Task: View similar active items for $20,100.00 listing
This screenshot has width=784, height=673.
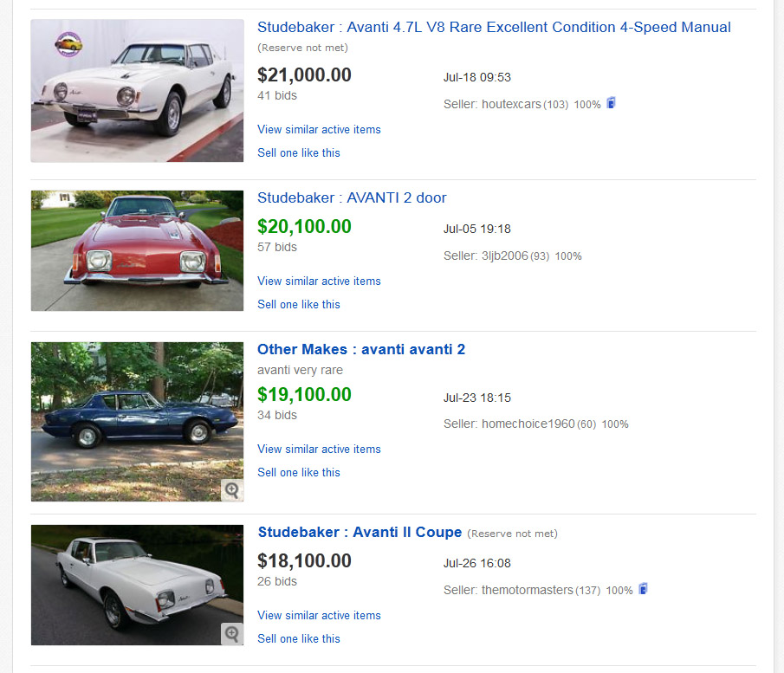Action: click(x=319, y=281)
